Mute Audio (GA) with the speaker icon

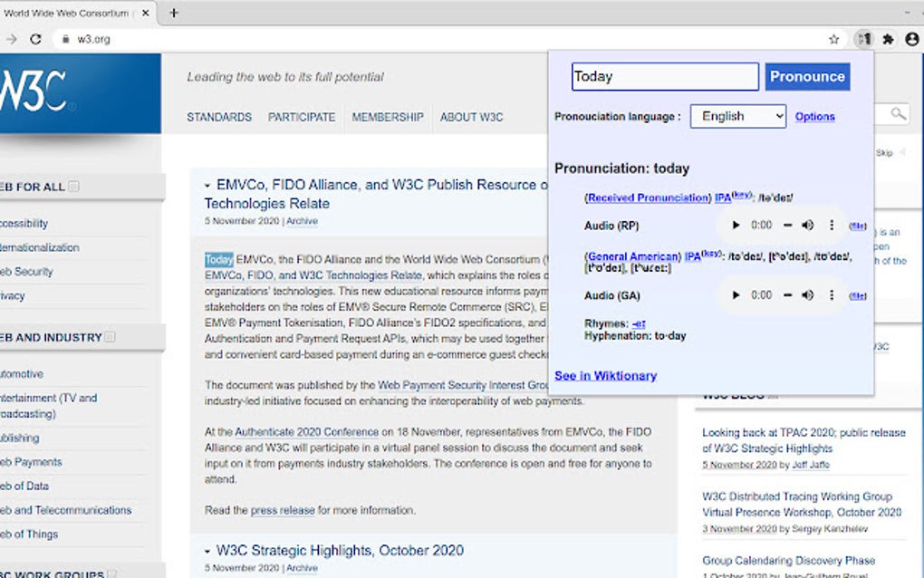pyautogui.click(x=807, y=295)
